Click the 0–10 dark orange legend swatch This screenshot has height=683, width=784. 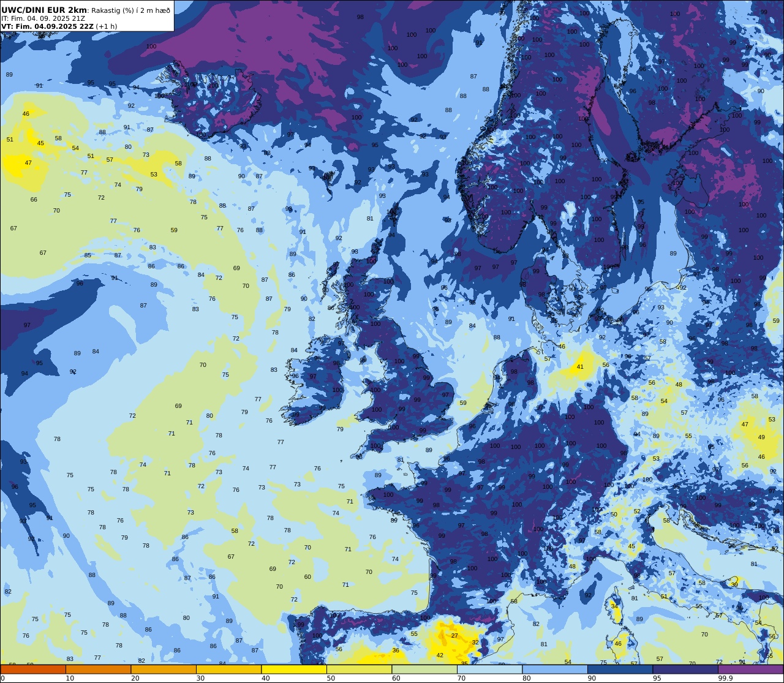coord(33,670)
